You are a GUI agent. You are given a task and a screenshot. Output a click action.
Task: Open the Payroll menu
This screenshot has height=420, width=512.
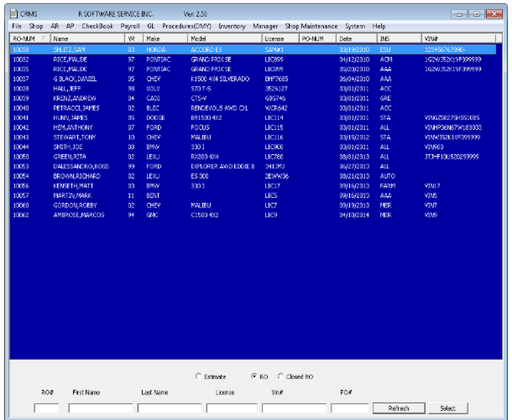click(130, 26)
